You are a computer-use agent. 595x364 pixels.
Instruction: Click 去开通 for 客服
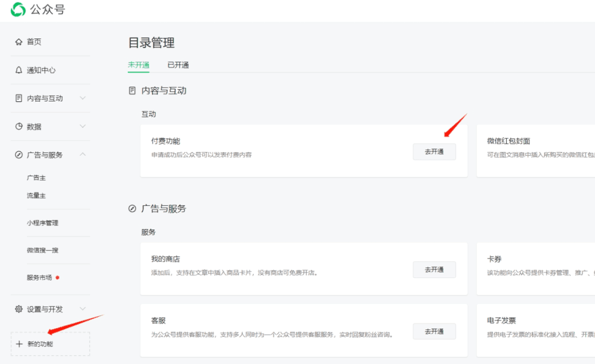[434, 332]
